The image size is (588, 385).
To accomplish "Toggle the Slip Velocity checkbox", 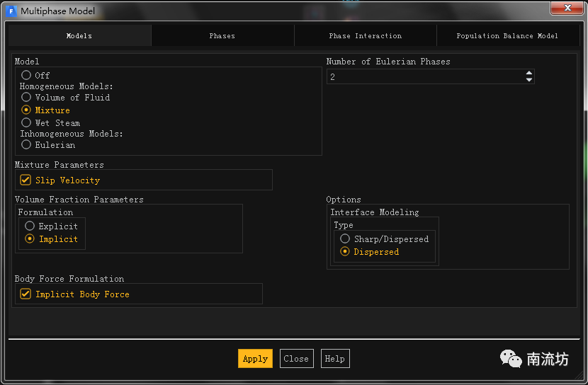I will point(26,180).
